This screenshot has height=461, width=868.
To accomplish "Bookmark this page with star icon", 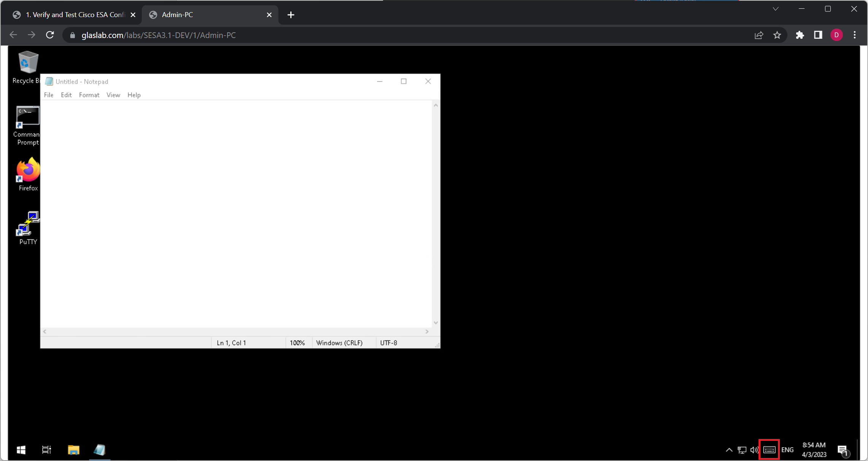I will click(777, 35).
